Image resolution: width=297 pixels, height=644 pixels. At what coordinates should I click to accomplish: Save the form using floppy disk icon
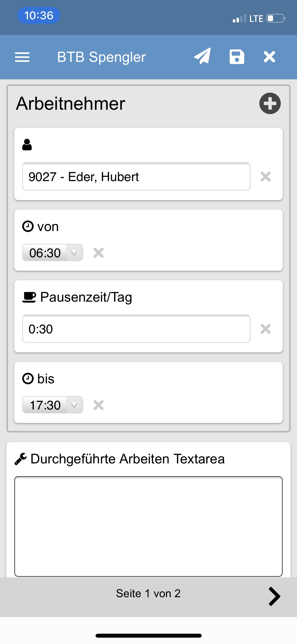click(x=237, y=57)
